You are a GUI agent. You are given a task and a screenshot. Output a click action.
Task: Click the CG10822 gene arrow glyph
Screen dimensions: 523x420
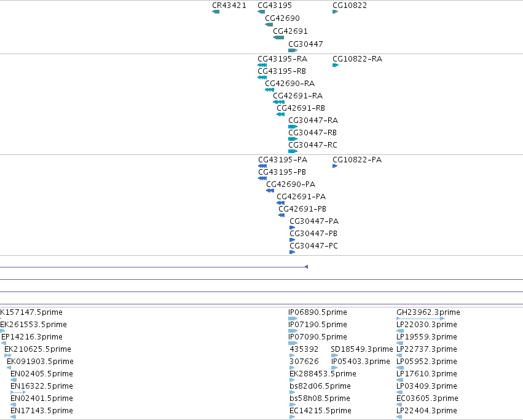[335, 12]
